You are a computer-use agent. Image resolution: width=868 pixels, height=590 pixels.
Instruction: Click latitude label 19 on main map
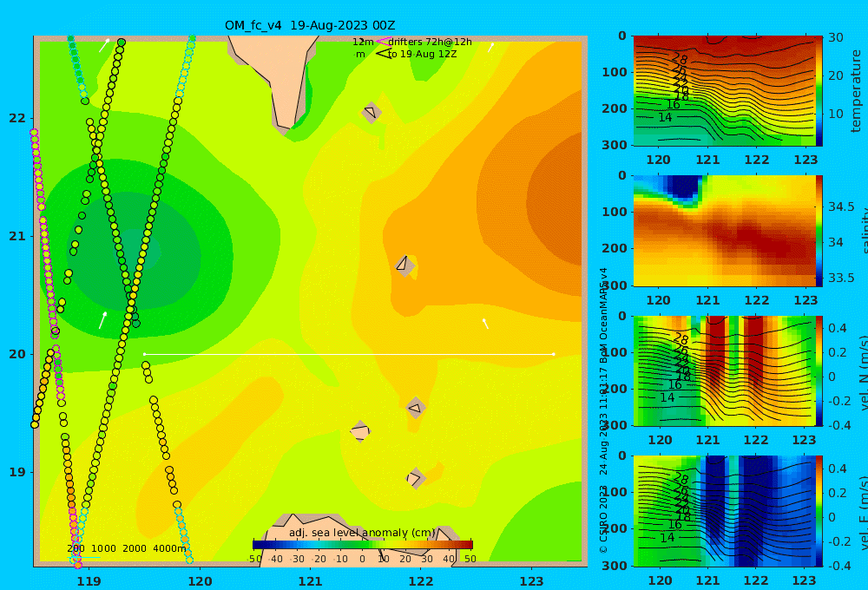click(x=17, y=472)
